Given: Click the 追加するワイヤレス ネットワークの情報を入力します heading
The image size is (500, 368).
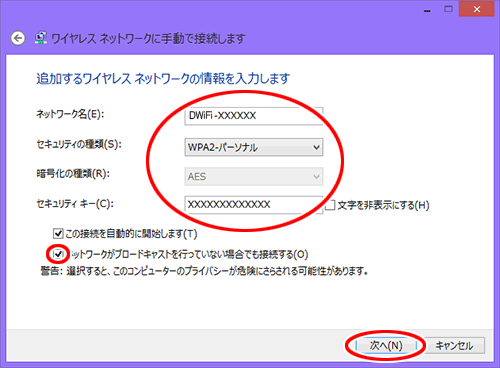Looking at the screenshot, I should coord(163,79).
